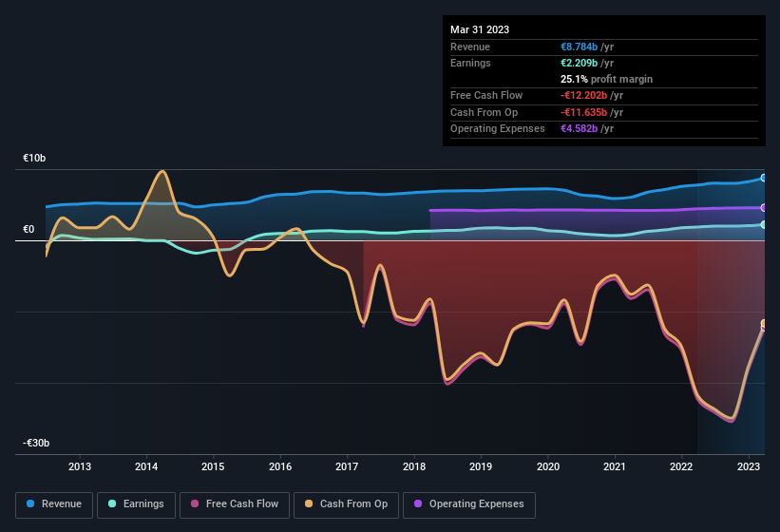Click the 25.1% profit margin text

tap(606, 79)
